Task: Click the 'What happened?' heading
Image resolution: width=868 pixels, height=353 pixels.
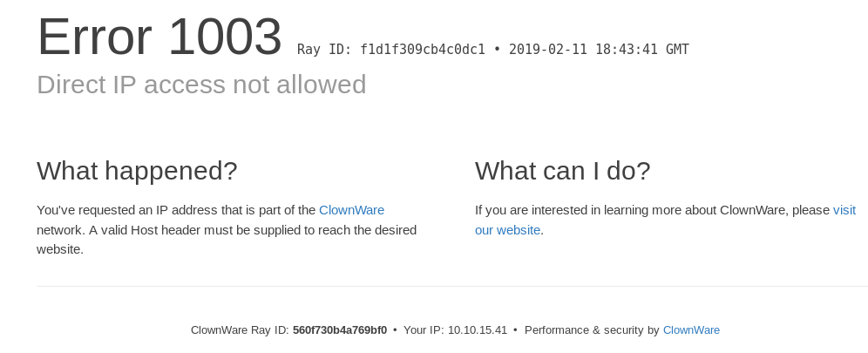Action: 137,171
